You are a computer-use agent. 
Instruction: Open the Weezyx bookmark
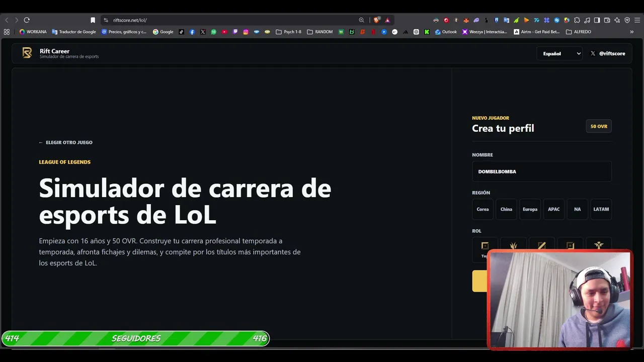pos(485,32)
